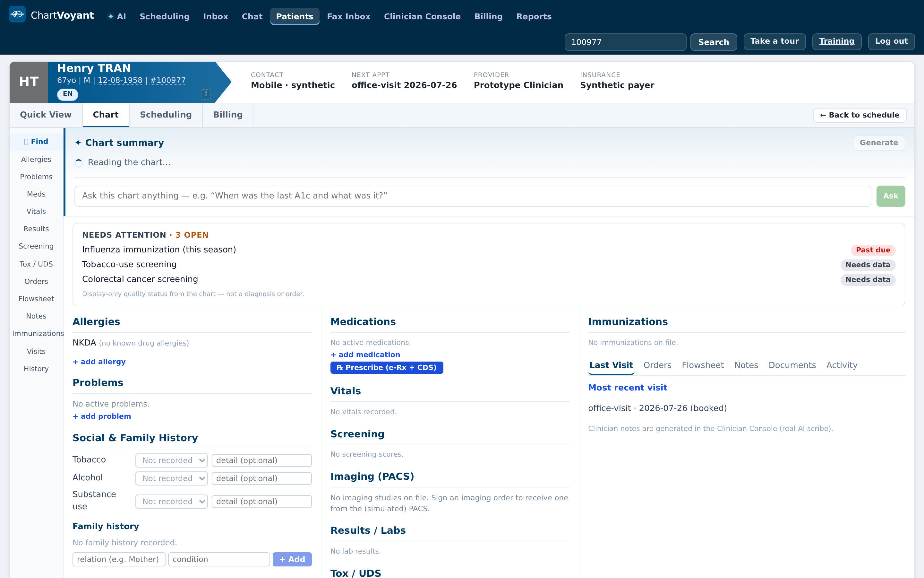Click the add problem link
This screenshot has width=924, height=578.
point(102,416)
